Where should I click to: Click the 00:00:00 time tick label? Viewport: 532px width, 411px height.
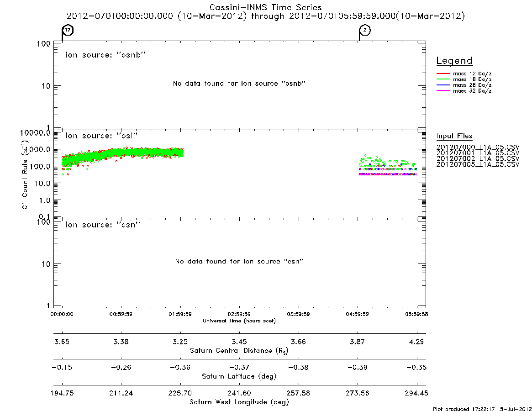62,314
